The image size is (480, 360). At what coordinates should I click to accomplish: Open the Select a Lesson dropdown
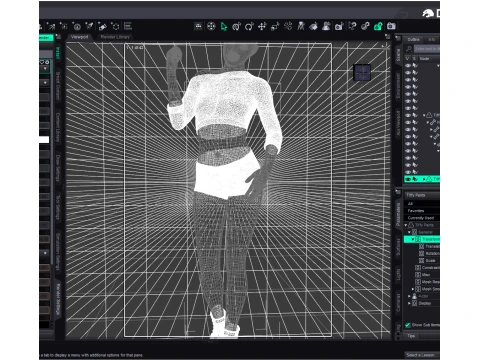coord(422,355)
